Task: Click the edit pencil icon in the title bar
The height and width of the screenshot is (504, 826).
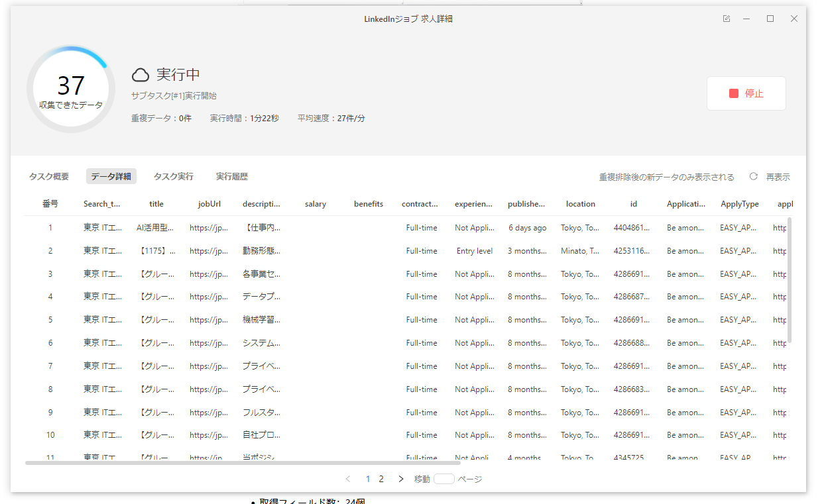Action: tap(726, 19)
